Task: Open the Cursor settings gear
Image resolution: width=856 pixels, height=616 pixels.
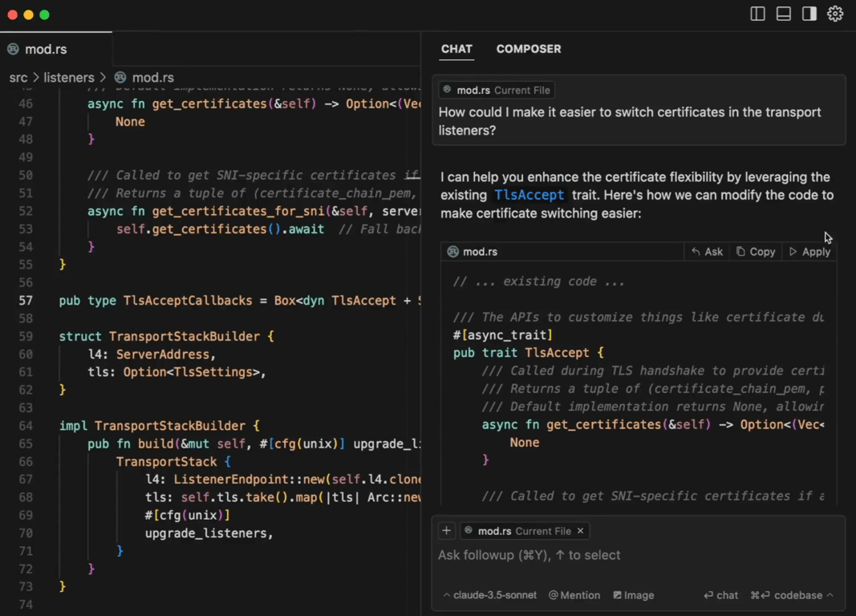Action: 835,14
